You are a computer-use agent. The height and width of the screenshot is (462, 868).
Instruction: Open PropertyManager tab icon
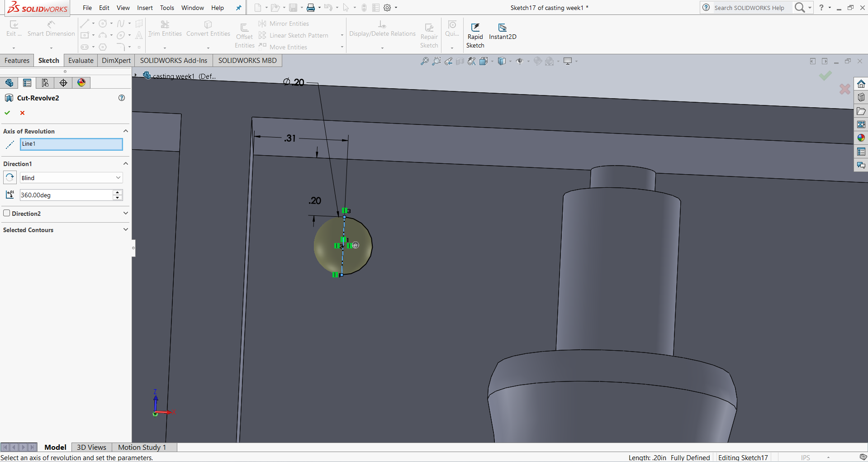(x=27, y=83)
